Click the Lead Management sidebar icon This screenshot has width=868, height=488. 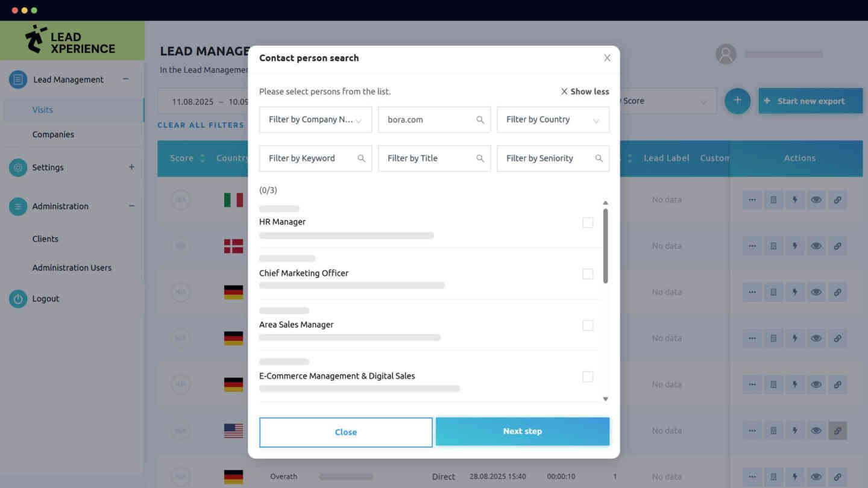18,80
